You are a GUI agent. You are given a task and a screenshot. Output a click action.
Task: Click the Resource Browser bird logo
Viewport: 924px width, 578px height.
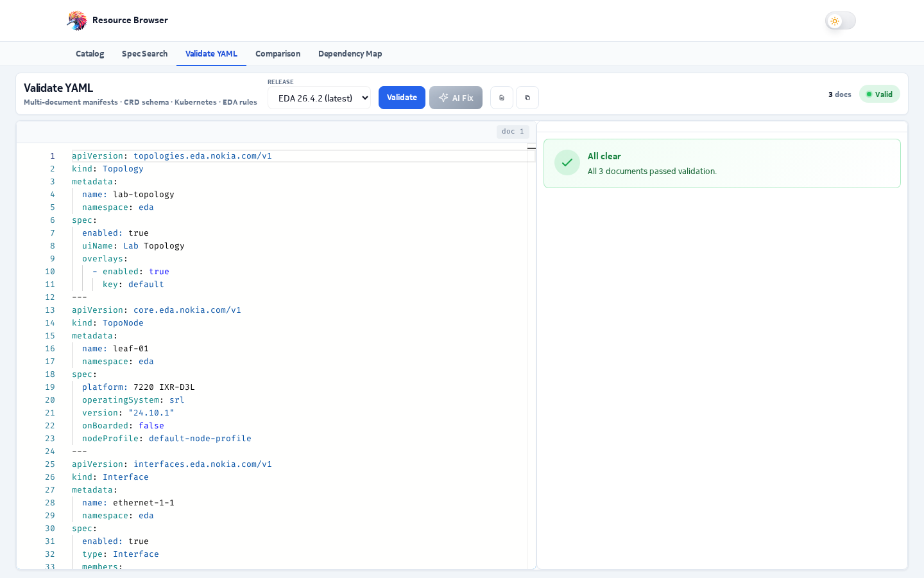pyautogui.click(x=77, y=21)
